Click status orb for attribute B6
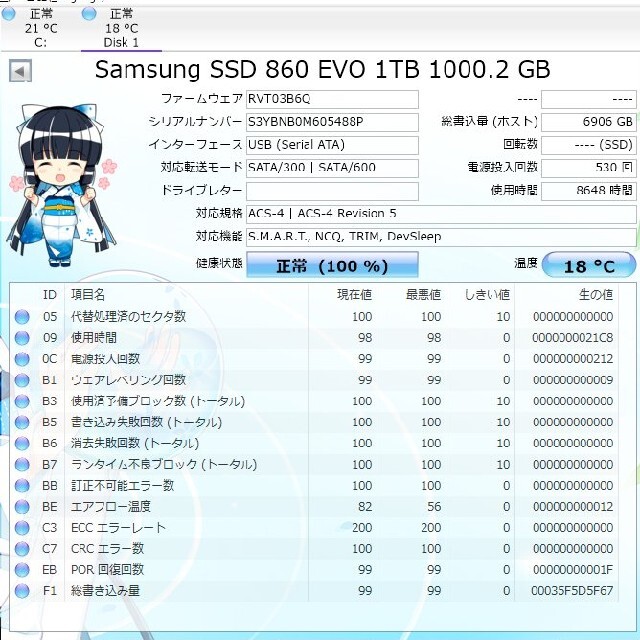This screenshot has width=640, height=640. click(x=22, y=443)
